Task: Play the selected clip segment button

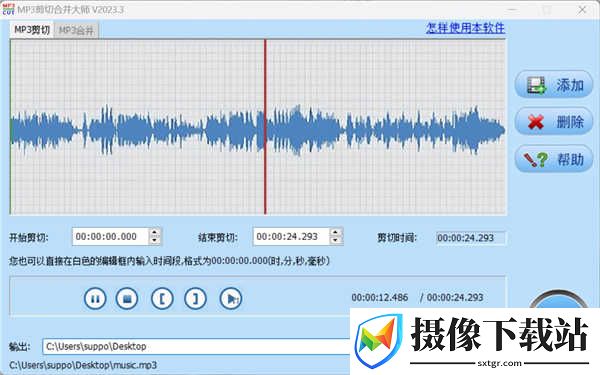Action: [x=231, y=298]
